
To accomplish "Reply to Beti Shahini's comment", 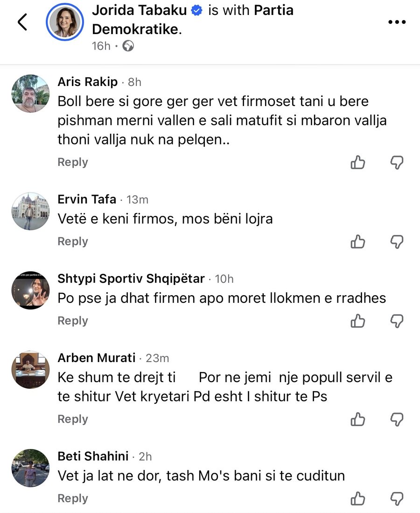I will (72, 499).
